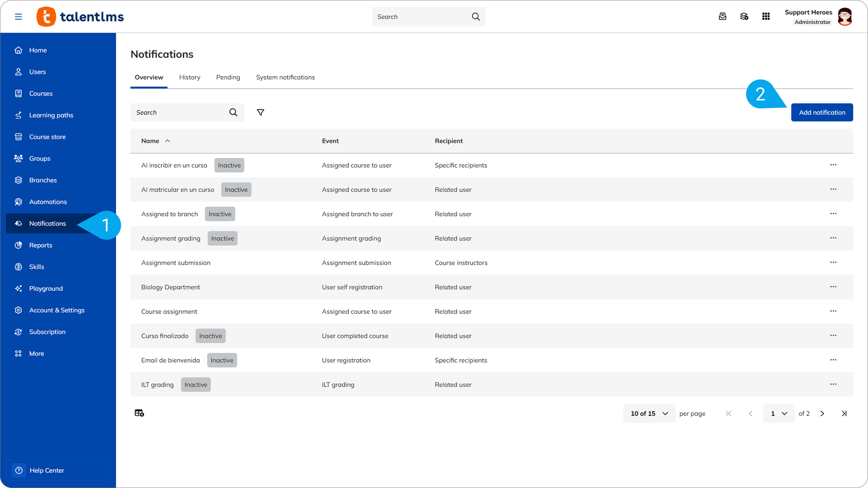868x488 pixels.
Task: Open the three-dots menu for ILT grading
Action: tap(833, 384)
